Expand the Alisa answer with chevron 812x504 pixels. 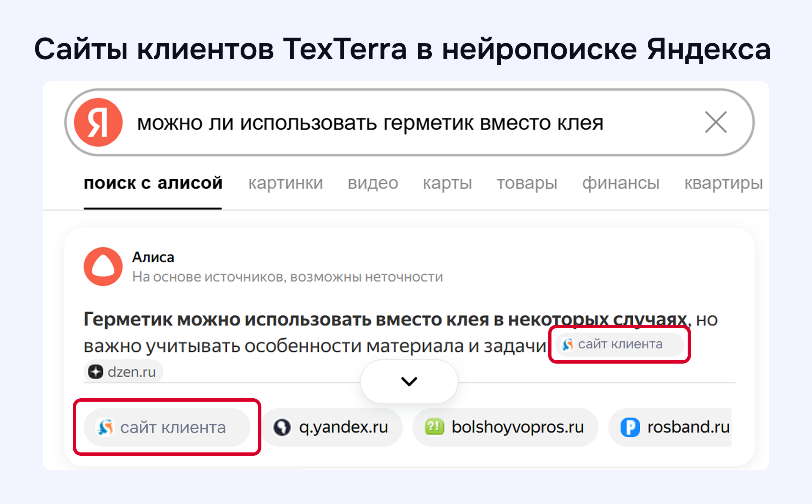409,381
